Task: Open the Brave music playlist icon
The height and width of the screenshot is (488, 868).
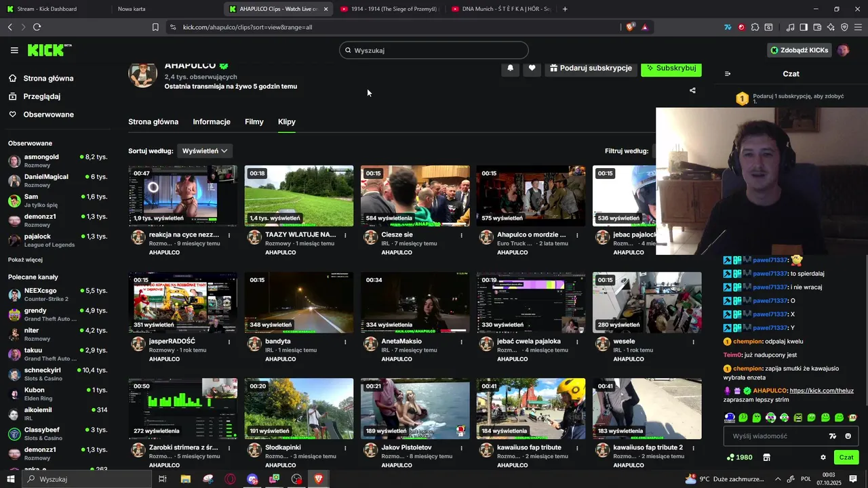Action: coord(790,27)
